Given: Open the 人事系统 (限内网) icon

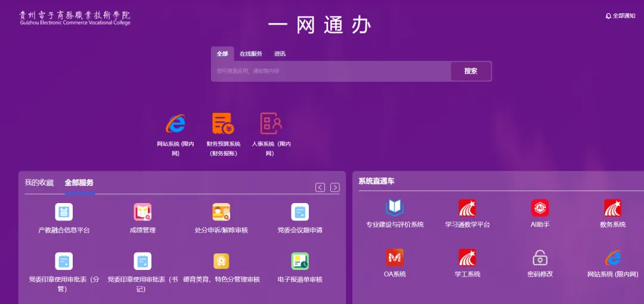Looking at the screenshot, I should tap(271, 124).
